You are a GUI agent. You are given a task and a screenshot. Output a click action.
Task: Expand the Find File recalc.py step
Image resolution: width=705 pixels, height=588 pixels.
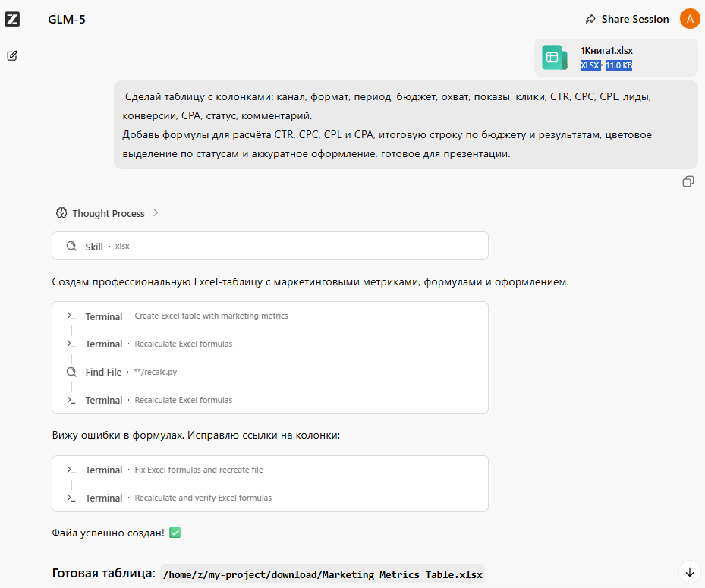point(269,373)
